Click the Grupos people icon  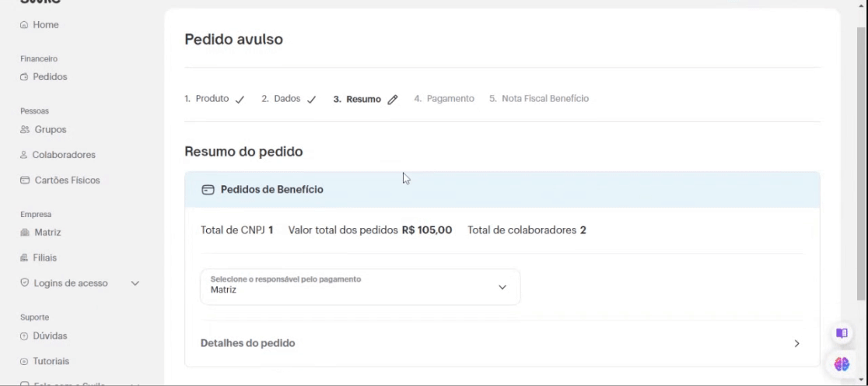coord(24,130)
